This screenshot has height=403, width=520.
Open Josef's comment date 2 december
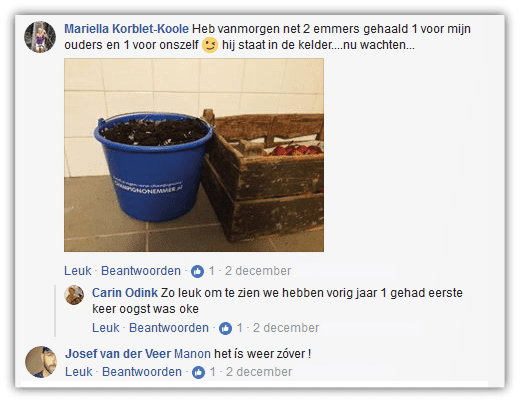(259, 372)
